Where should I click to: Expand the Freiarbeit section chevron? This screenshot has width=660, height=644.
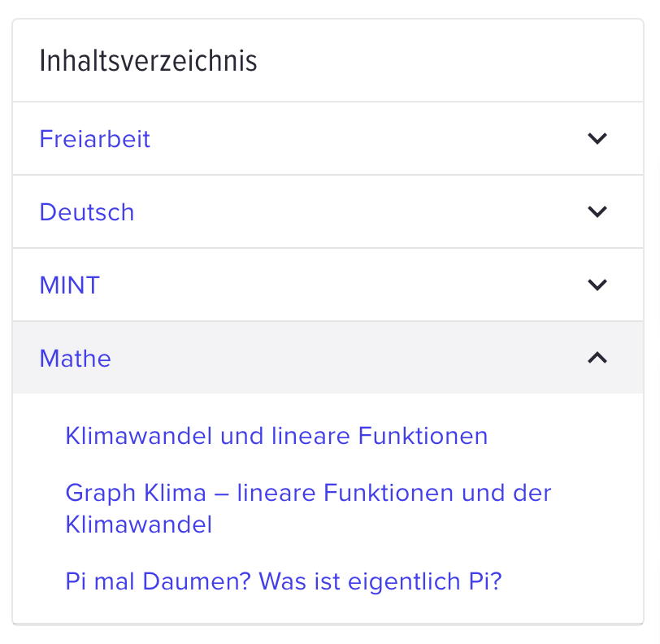point(597,138)
